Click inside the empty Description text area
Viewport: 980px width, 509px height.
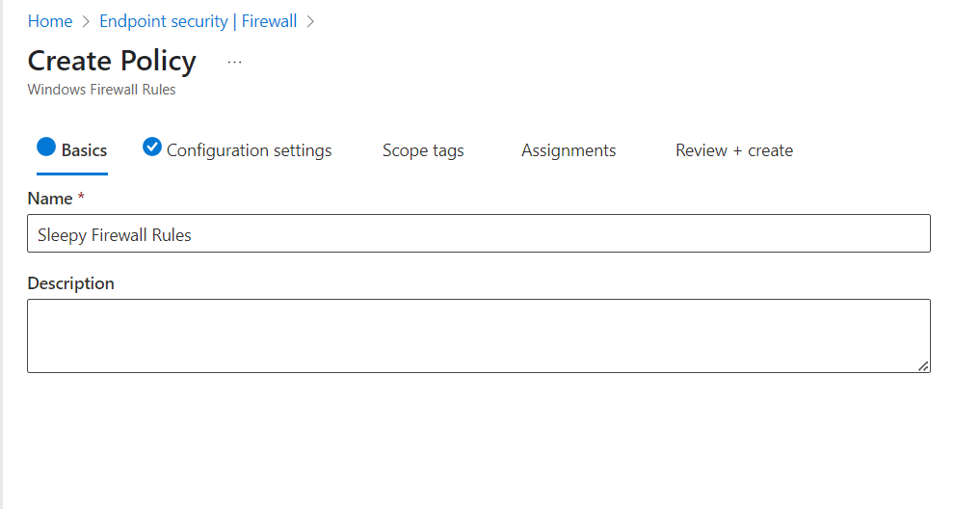[x=478, y=335]
